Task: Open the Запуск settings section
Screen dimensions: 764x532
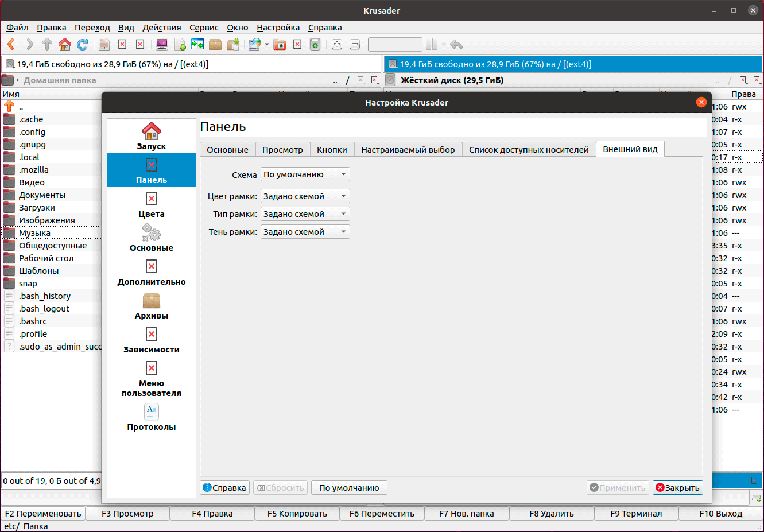Action: tap(152, 136)
